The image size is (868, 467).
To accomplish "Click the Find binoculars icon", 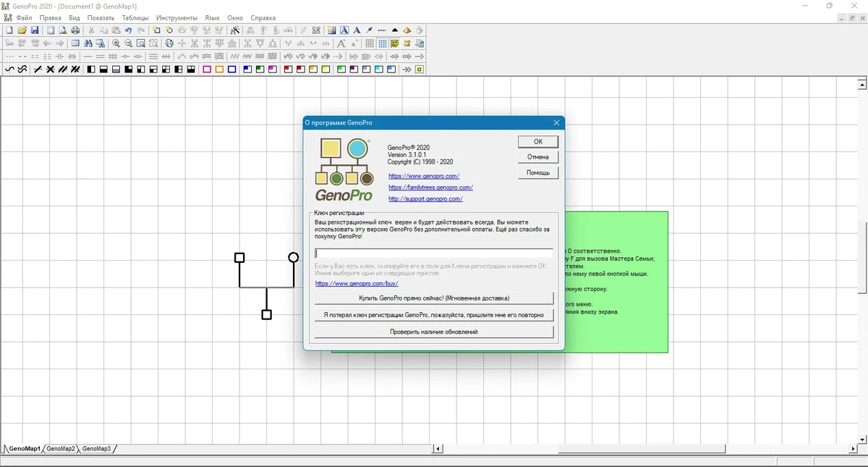I will [x=87, y=43].
